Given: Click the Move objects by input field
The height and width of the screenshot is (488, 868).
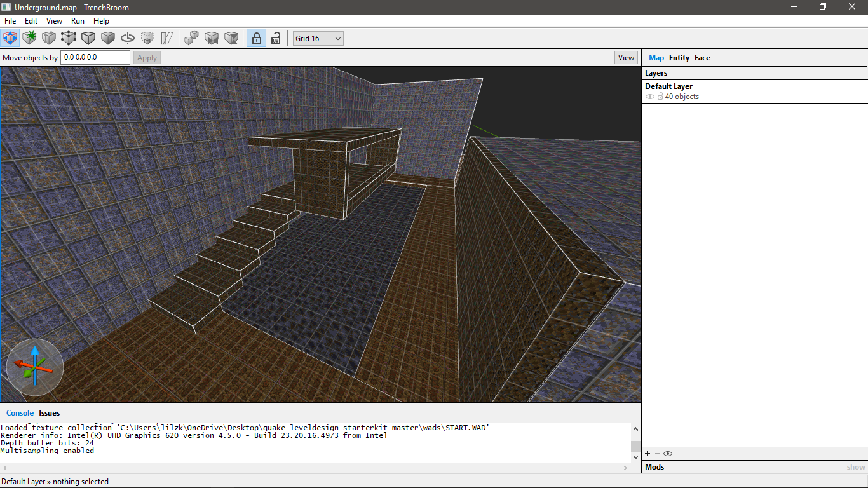Looking at the screenshot, I should pyautogui.click(x=95, y=57).
